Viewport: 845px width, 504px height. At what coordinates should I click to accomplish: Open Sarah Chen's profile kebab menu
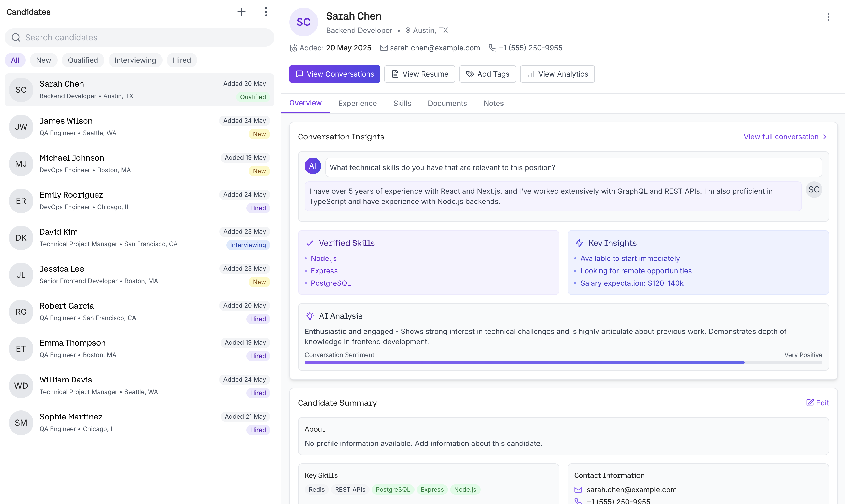coord(828,17)
